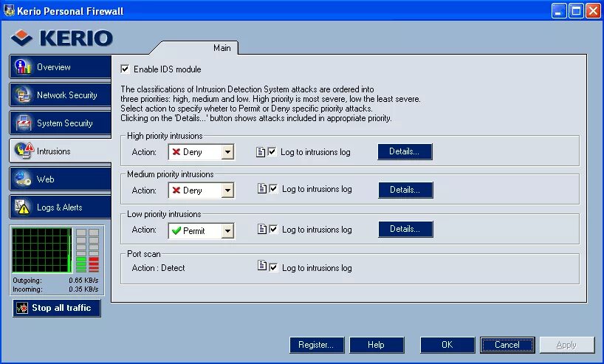This screenshot has height=364, width=604.
Task: Click the Logs & Alerts notepad icon
Action: pos(22,207)
